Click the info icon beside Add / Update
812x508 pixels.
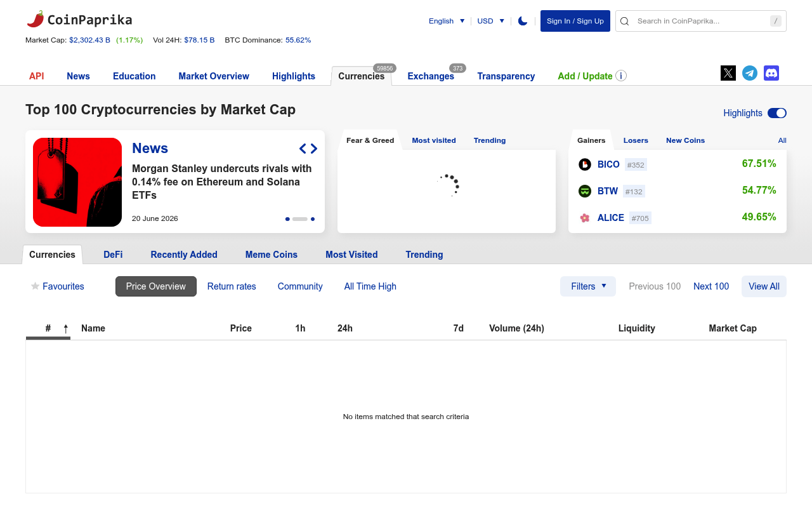(x=621, y=76)
